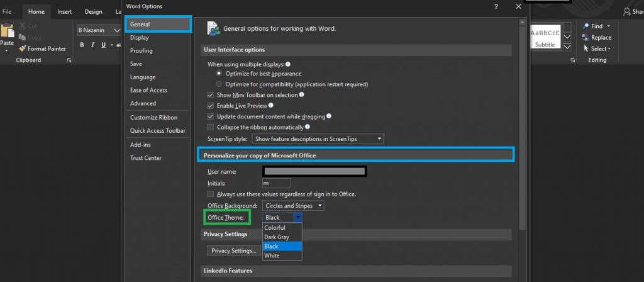Screen dimensions: 644x282
Task: Open the Clipboard group dialog launcher
Action: point(69,60)
